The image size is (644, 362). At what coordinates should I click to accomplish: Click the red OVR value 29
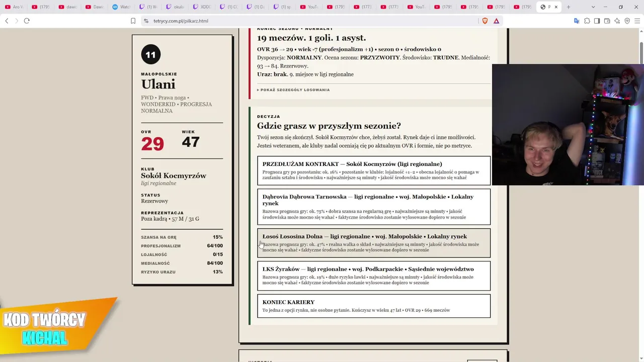(x=152, y=144)
